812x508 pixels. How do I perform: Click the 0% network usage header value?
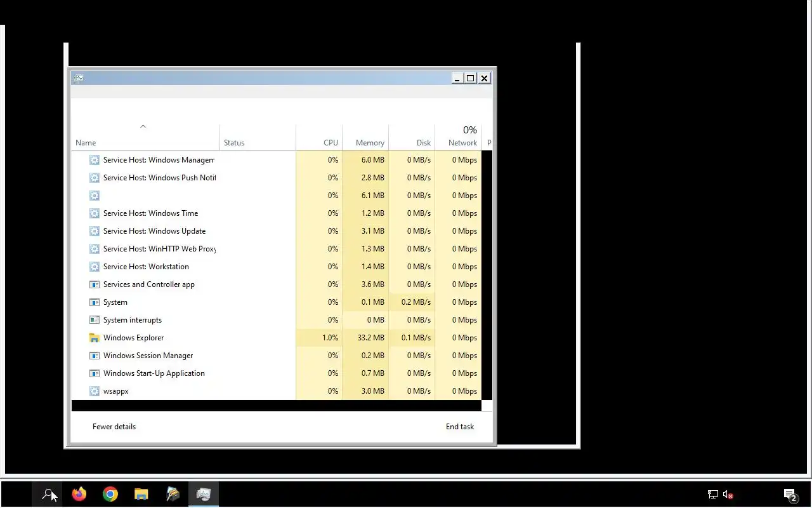[x=469, y=130]
